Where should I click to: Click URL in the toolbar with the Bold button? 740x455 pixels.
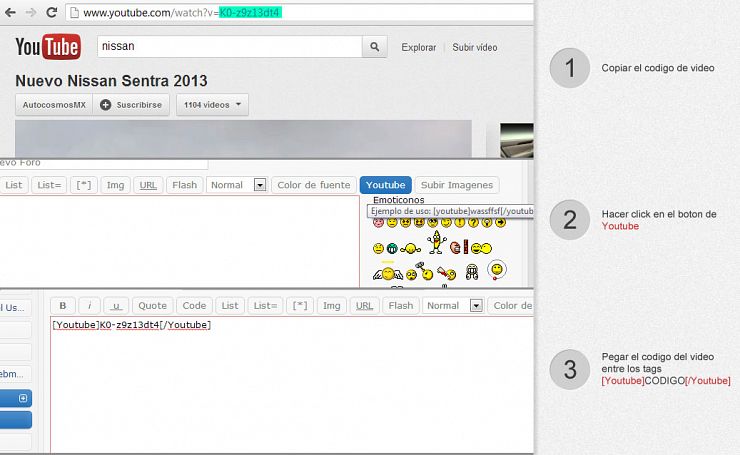point(364,306)
